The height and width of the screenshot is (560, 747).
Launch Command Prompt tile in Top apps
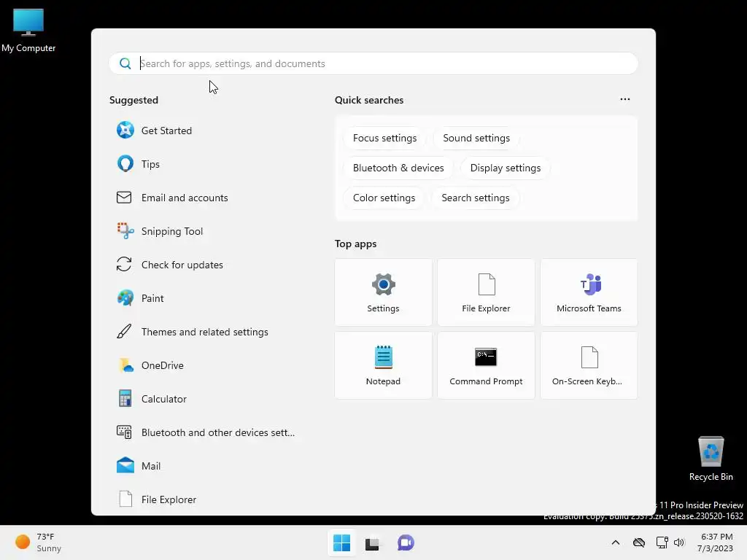pos(486,365)
